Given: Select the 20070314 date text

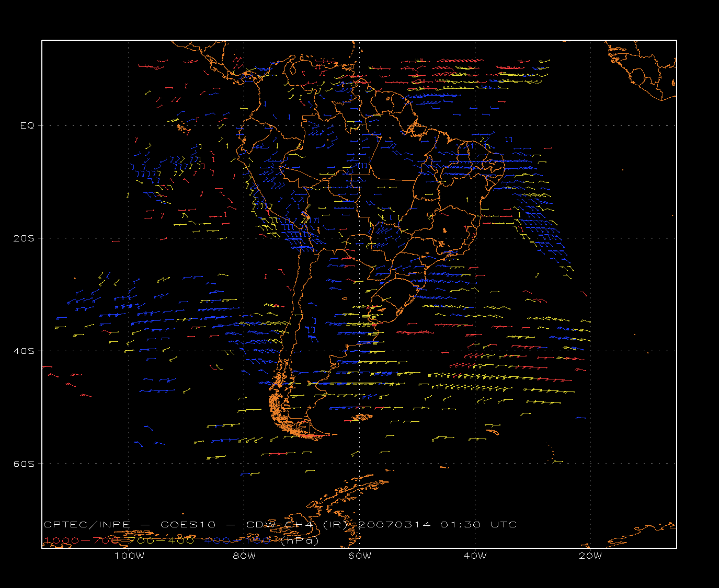Looking at the screenshot, I should [x=394, y=524].
